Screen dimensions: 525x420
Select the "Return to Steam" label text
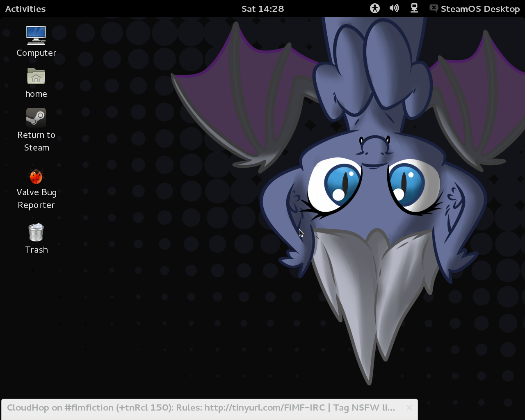pyautogui.click(x=36, y=141)
